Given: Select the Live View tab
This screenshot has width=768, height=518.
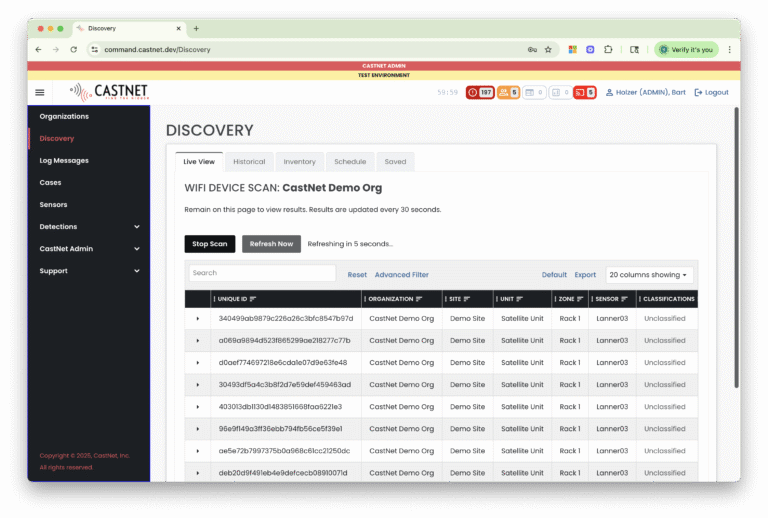Looking at the screenshot, I should pyautogui.click(x=199, y=162).
